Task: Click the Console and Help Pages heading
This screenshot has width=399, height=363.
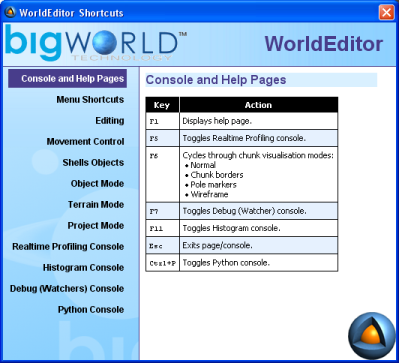Action: point(216,80)
